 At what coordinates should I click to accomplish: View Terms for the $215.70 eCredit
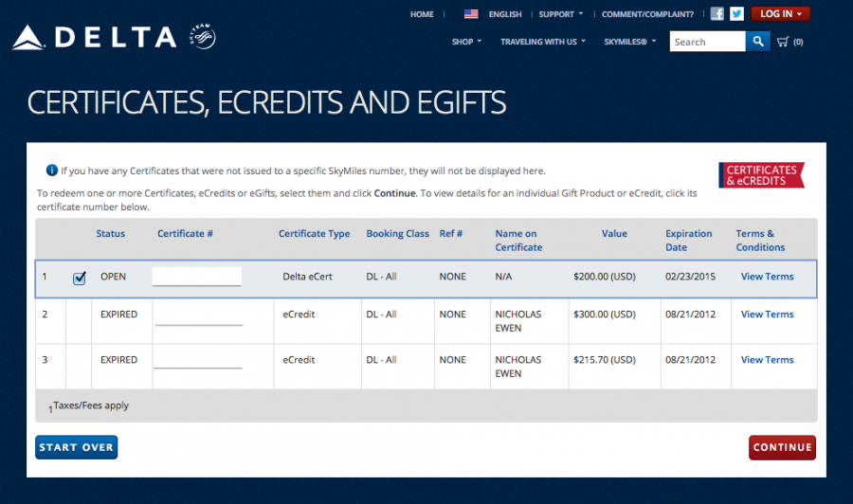pyautogui.click(x=767, y=359)
